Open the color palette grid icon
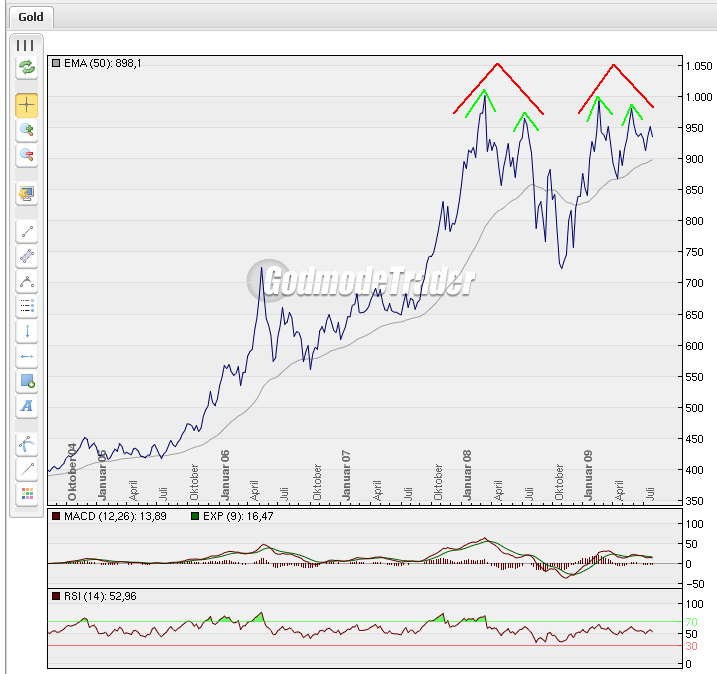The height and width of the screenshot is (674, 717). pyautogui.click(x=26, y=493)
